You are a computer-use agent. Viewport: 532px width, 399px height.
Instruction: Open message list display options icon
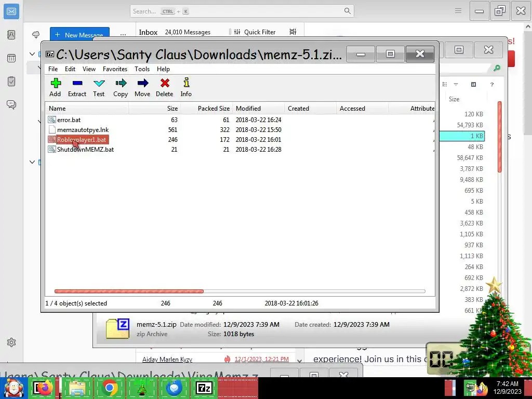(293, 32)
